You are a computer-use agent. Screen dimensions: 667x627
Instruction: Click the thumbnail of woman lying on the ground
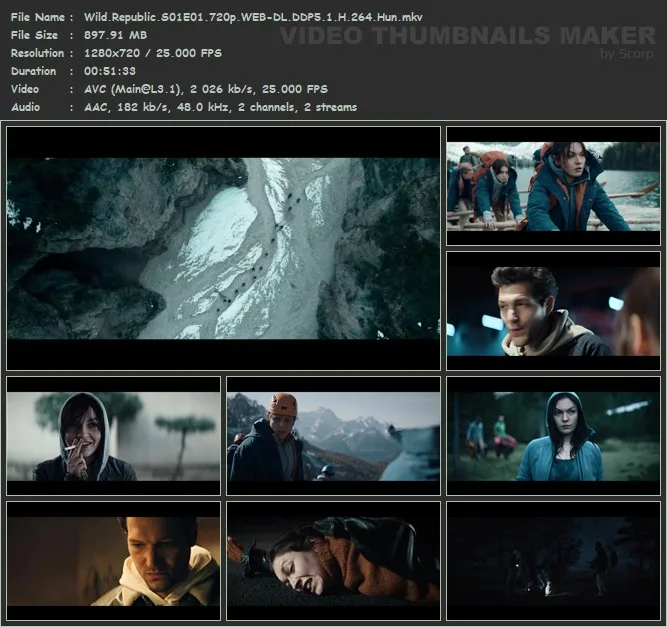tap(334, 561)
